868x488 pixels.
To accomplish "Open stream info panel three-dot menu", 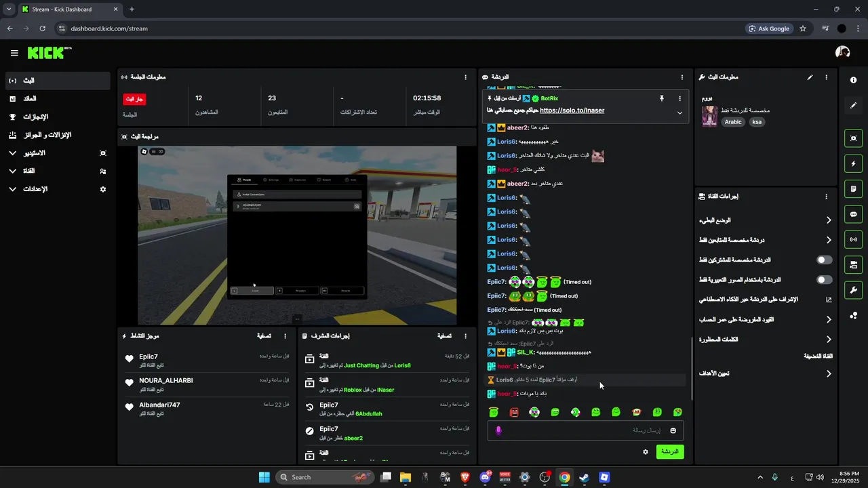I will 826,77.
